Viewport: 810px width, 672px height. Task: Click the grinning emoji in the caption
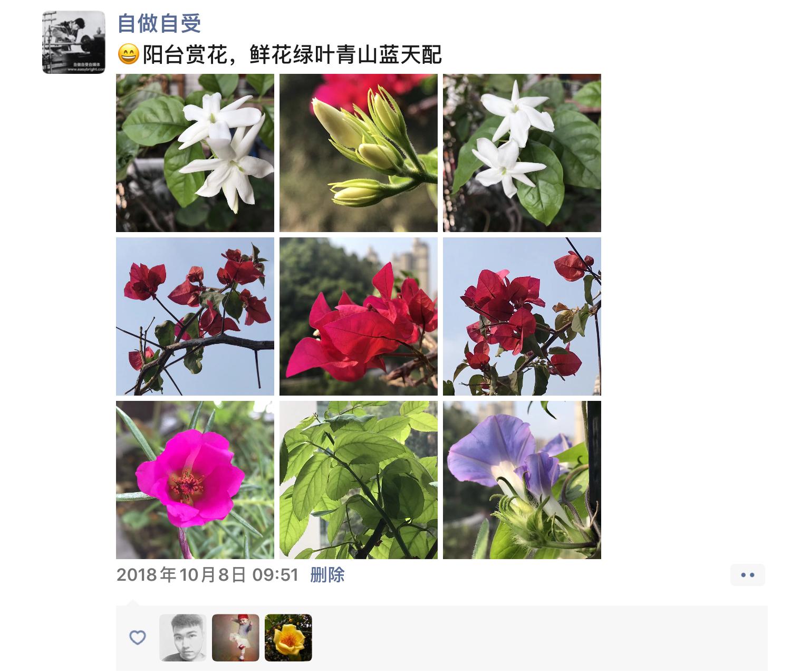(x=128, y=54)
